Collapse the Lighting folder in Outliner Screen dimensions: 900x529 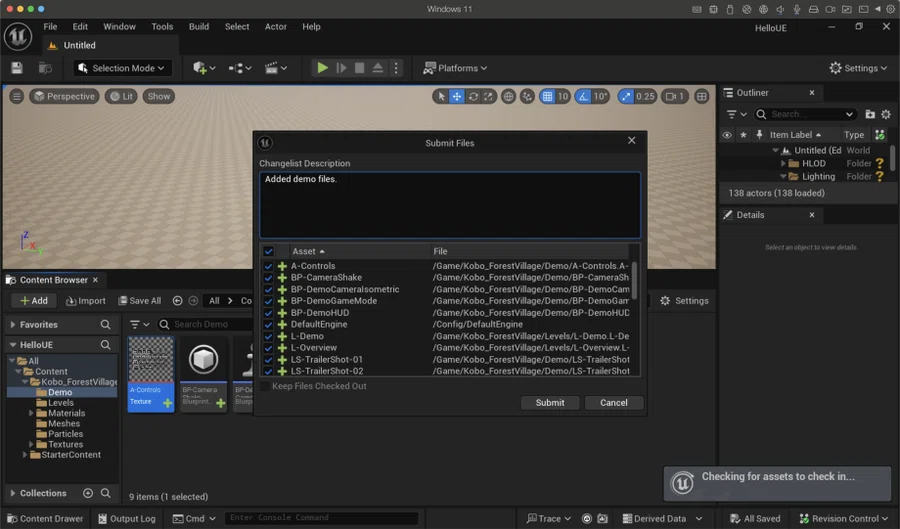pos(783,177)
